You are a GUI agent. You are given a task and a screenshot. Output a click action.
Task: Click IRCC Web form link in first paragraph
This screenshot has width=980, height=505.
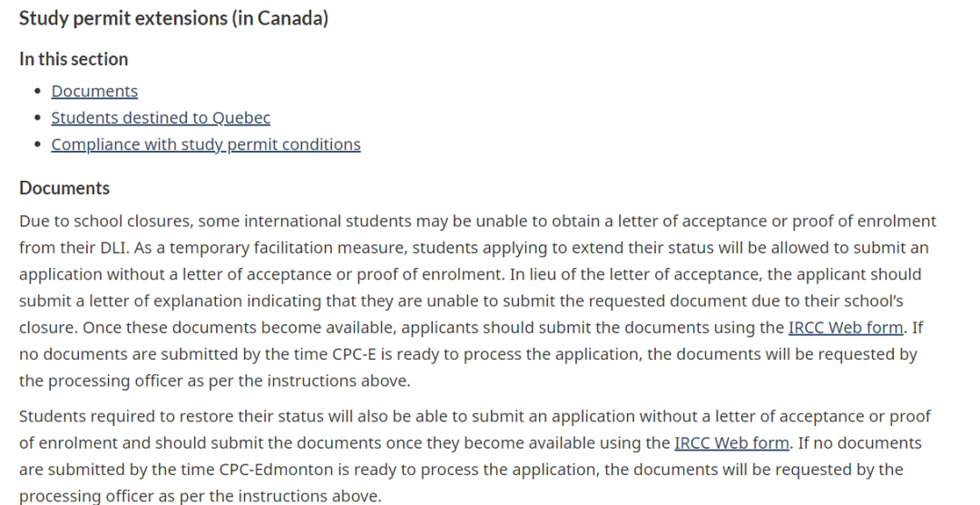tap(846, 328)
